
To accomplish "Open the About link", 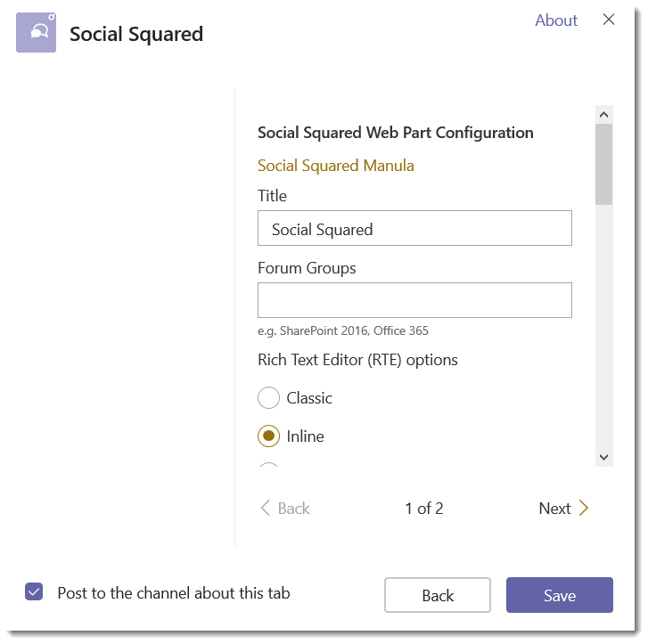I will click(x=556, y=20).
